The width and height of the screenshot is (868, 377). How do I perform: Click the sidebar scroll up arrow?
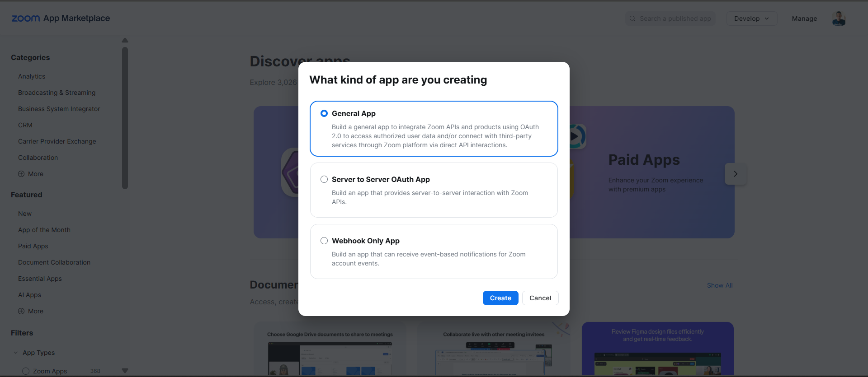point(125,40)
